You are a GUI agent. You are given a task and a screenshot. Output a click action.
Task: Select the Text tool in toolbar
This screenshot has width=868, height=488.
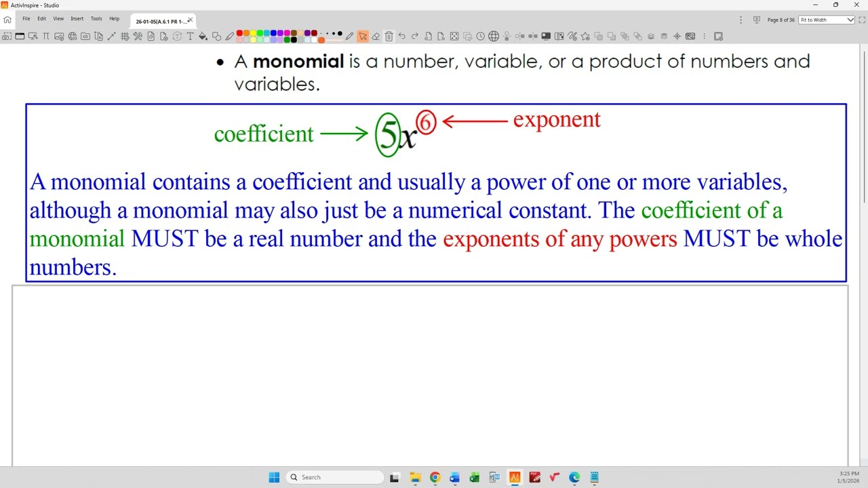point(190,36)
